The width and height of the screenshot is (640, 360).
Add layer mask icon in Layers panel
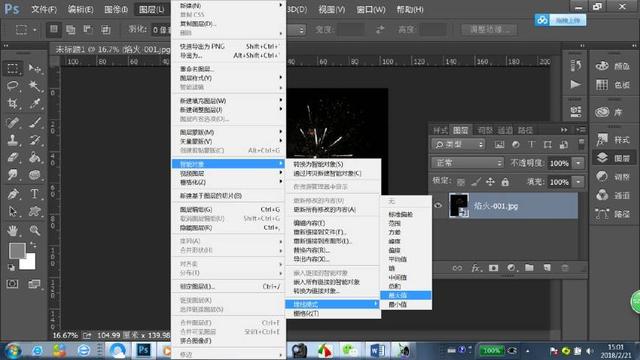click(493, 268)
